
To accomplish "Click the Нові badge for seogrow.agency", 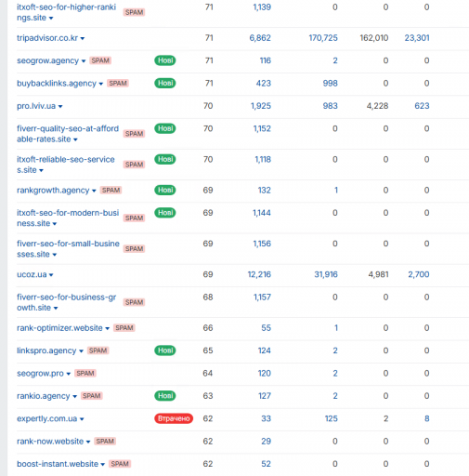I will 165,60.
